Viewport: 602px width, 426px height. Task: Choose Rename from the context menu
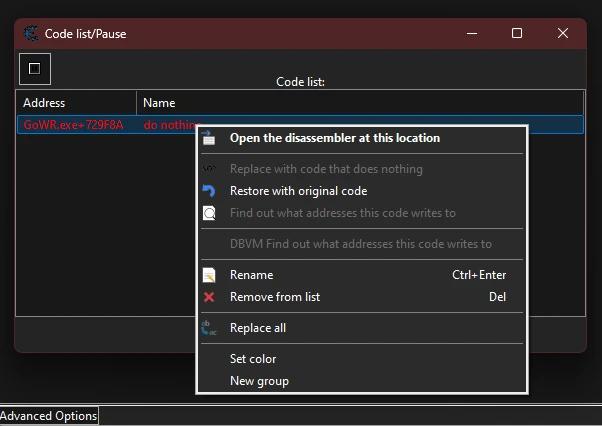tap(251, 275)
